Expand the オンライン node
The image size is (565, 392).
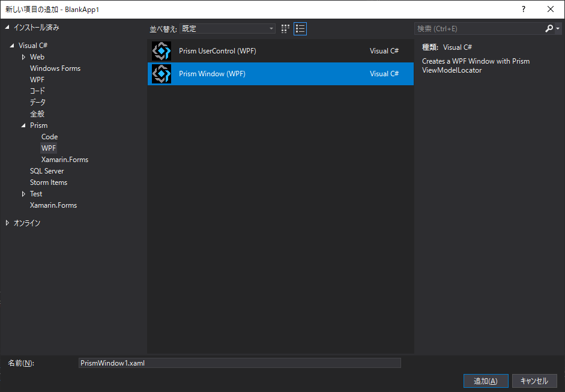[7, 223]
